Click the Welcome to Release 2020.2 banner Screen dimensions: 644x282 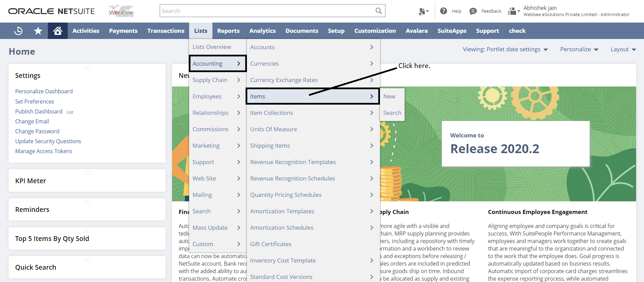tap(515, 144)
